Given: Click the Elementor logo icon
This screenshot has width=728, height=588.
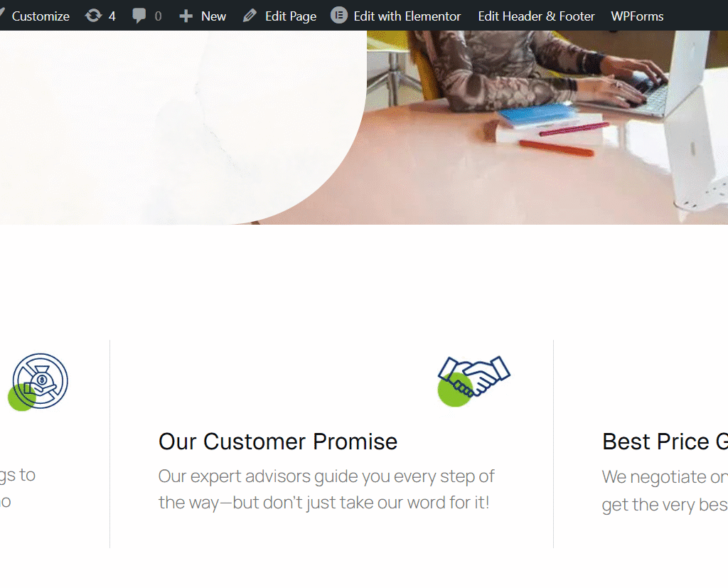Looking at the screenshot, I should pos(339,16).
